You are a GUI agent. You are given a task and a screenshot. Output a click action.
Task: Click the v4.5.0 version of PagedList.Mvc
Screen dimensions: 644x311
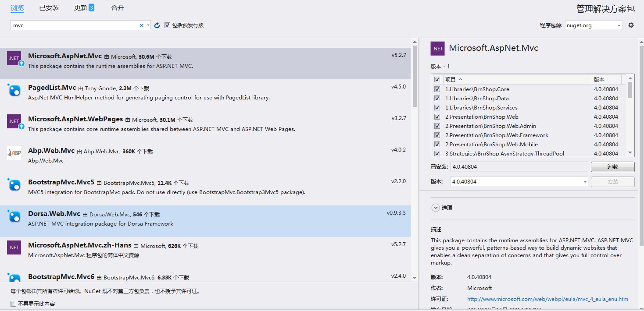pyautogui.click(x=398, y=87)
